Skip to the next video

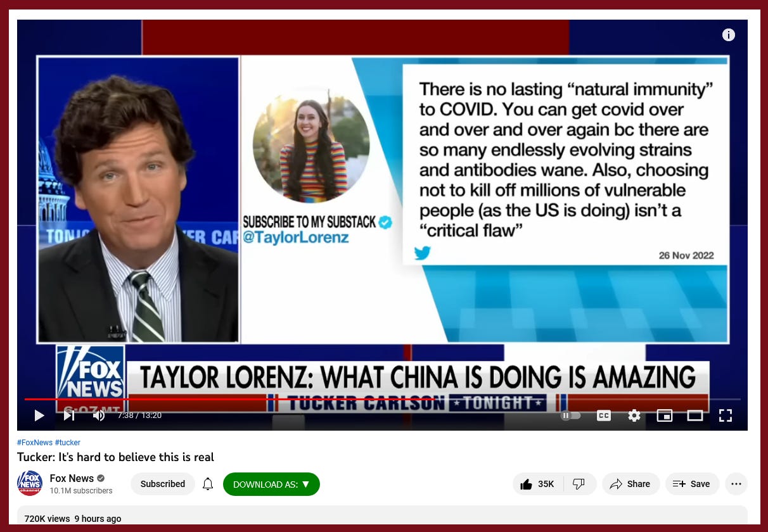[69, 415]
